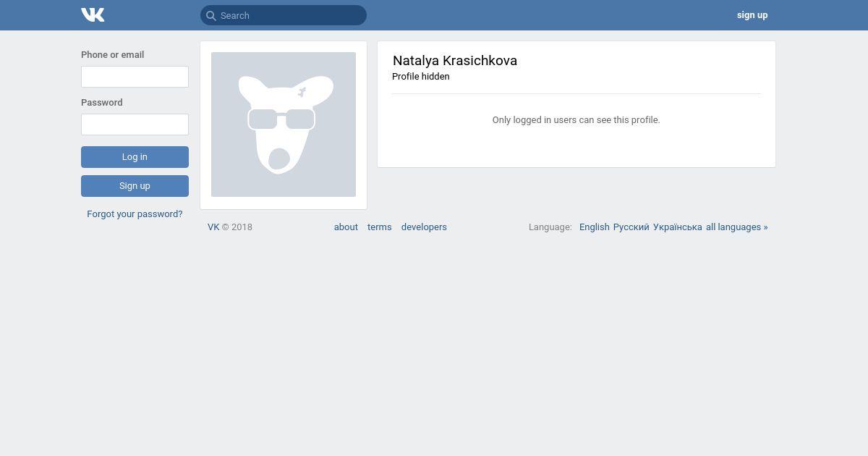The width and height of the screenshot is (868, 456).
Task: Click the VK logo icon
Action: click(93, 14)
